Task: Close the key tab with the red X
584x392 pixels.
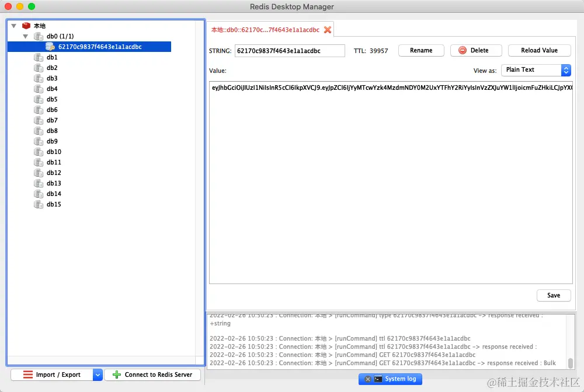Action: pos(328,30)
